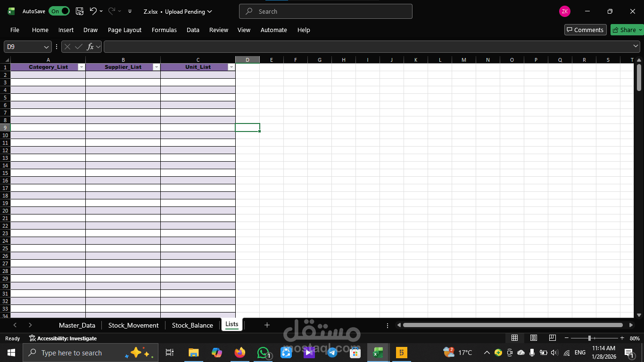Add a new sheet with plus icon
Viewport: 644px width, 362px height.
point(267,325)
